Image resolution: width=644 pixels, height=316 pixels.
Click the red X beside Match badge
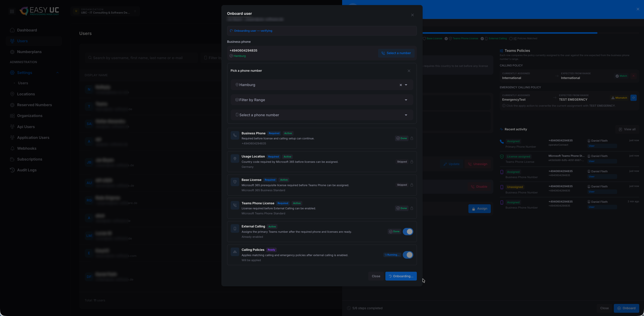[x=633, y=76]
